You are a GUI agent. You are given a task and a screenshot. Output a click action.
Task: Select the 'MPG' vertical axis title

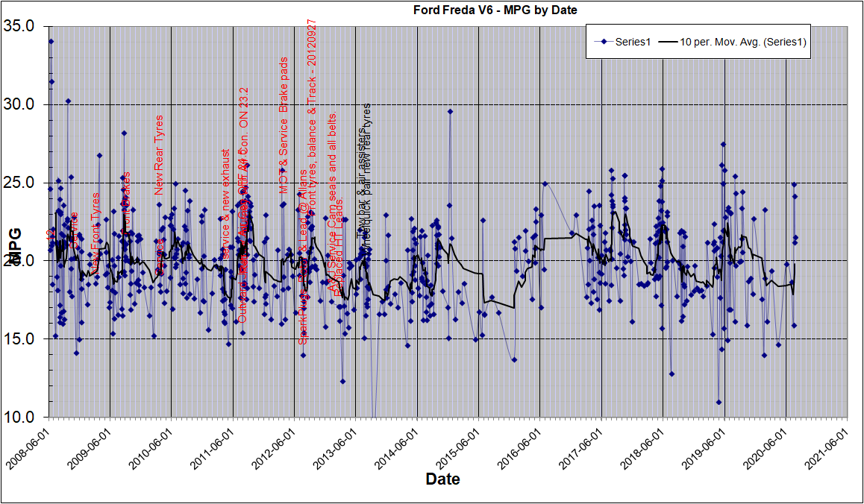pos(16,245)
